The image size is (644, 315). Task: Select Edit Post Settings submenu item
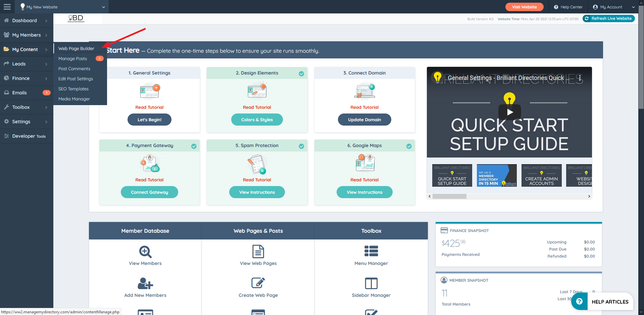[x=76, y=79]
